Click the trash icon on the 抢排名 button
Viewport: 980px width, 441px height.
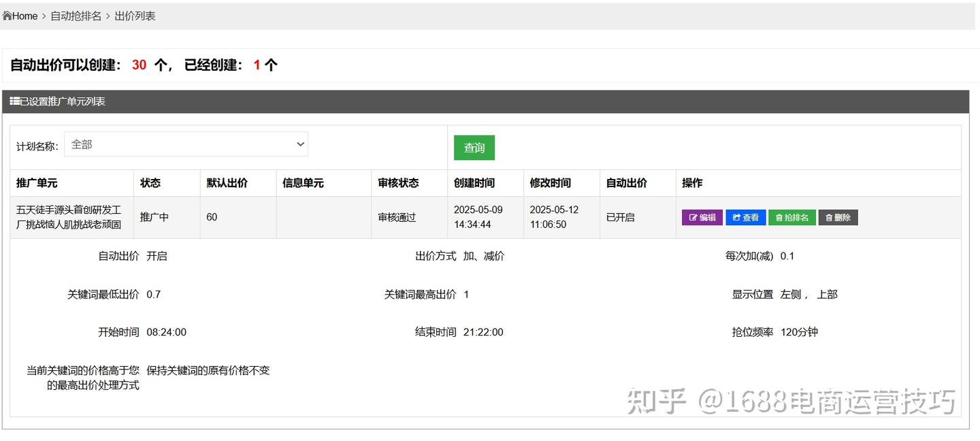click(x=779, y=218)
